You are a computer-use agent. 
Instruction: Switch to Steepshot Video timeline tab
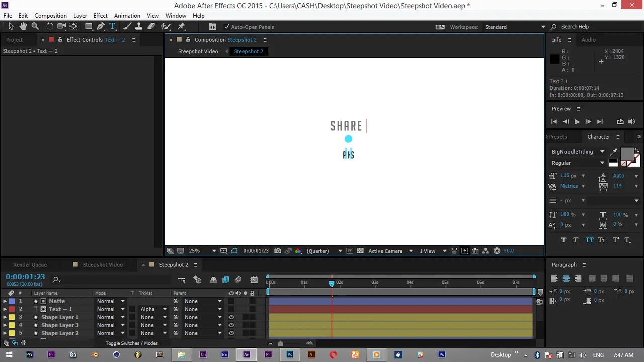point(103,265)
